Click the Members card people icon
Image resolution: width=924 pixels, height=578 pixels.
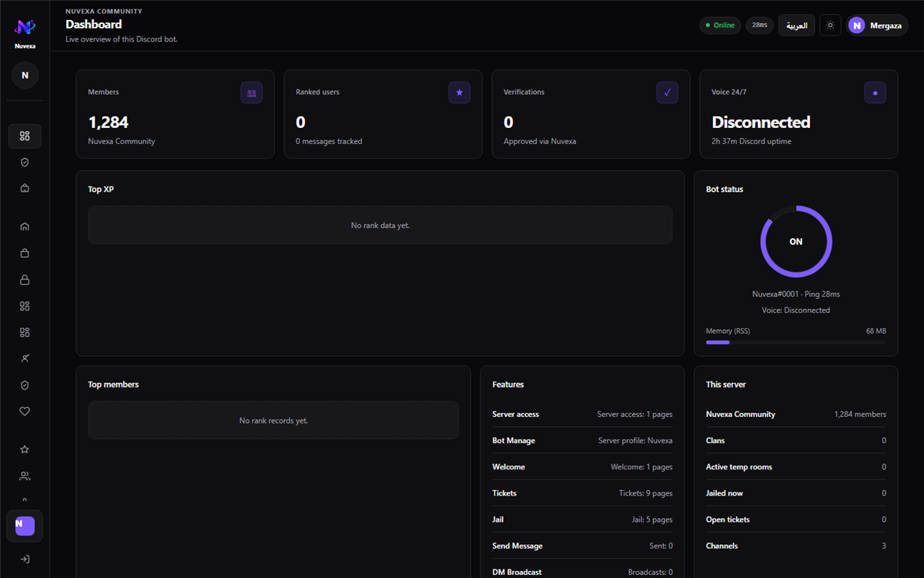252,93
